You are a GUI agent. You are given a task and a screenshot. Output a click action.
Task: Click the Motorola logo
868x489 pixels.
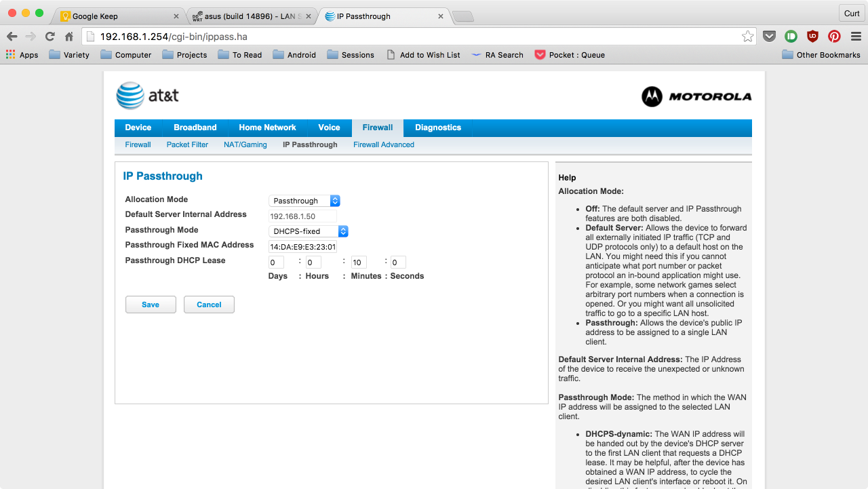pos(696,96)
